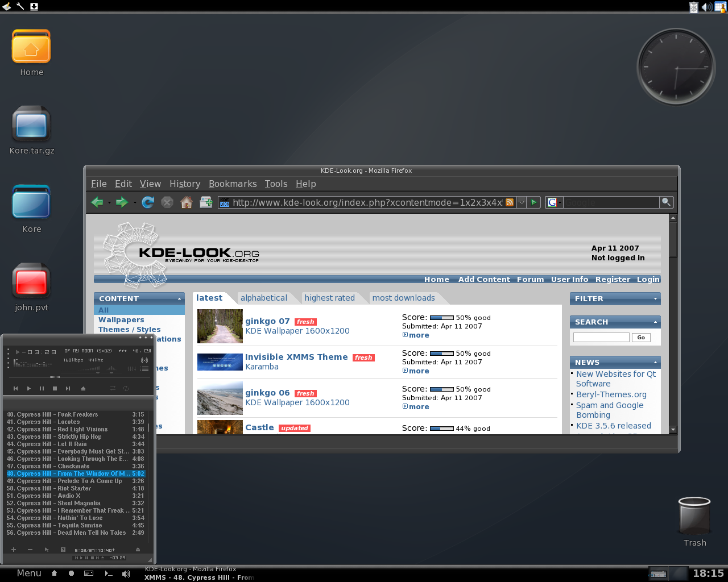Switch to the most downloads tab
The height and width of the screenshot is (582, 728).
point(403,298)
